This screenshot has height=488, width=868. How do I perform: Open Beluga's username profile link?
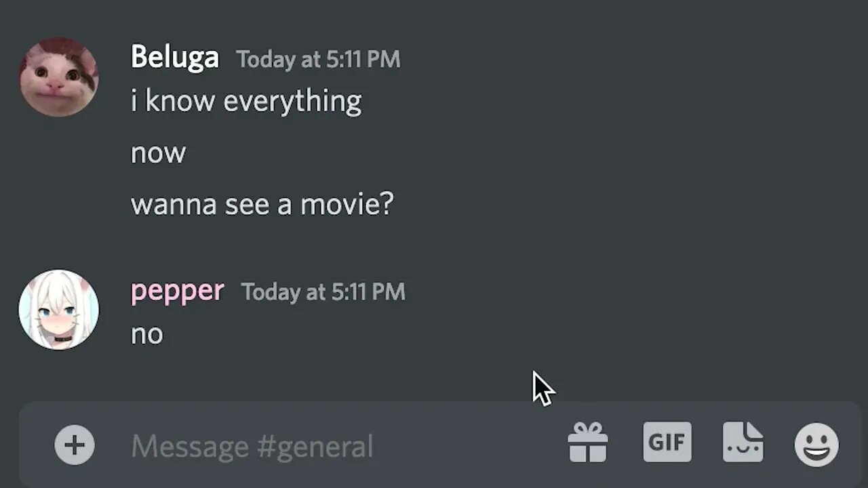click(175, 57)
